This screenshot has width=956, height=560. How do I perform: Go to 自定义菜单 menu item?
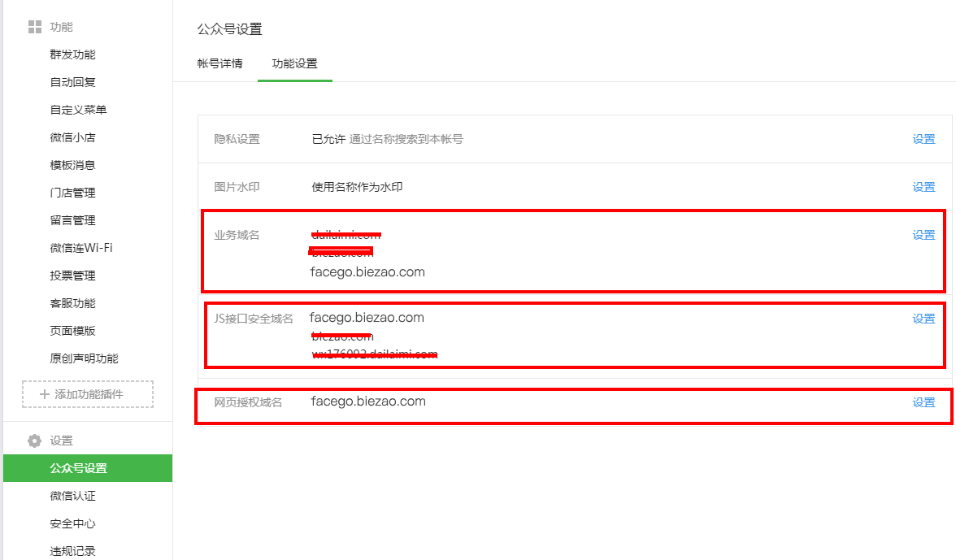pyautogui.click(x=78, y=110)
